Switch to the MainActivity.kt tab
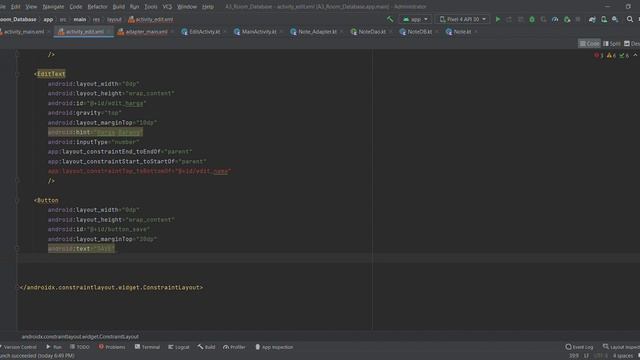This screenshot has height=360, width=640. (x=259, y=32)
